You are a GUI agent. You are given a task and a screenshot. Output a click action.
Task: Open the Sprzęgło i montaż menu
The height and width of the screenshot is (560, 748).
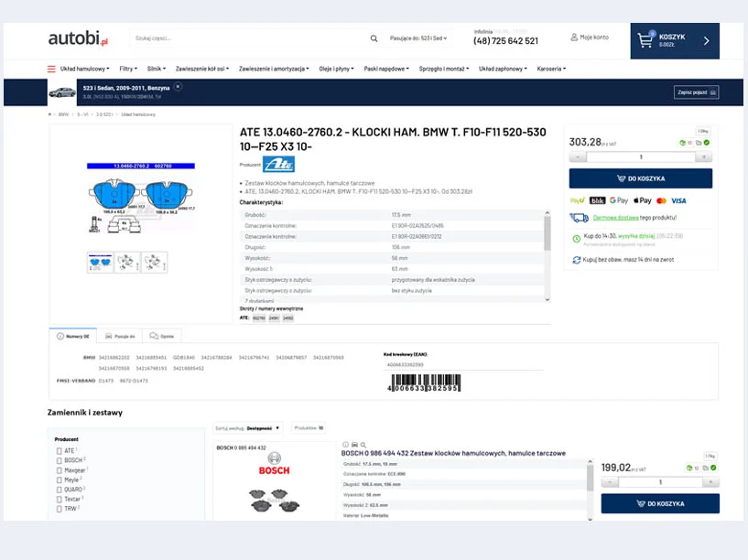(444, 69)
